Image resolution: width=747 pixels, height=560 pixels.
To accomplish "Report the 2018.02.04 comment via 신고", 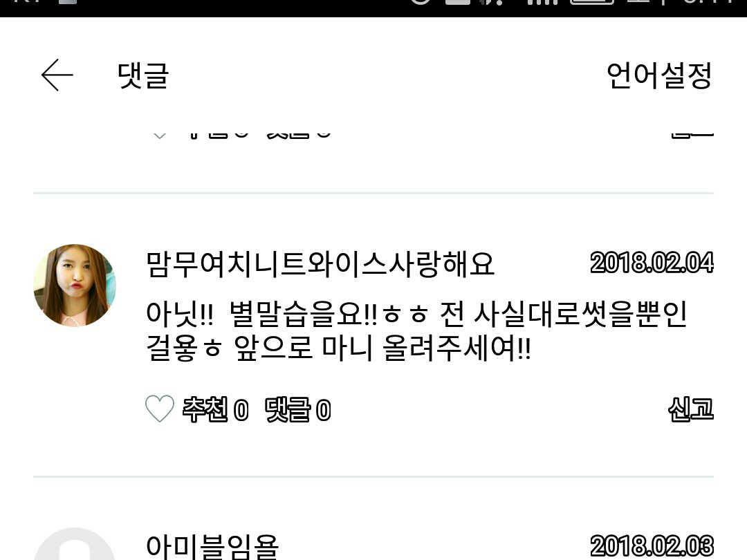I will coord(691,409).
